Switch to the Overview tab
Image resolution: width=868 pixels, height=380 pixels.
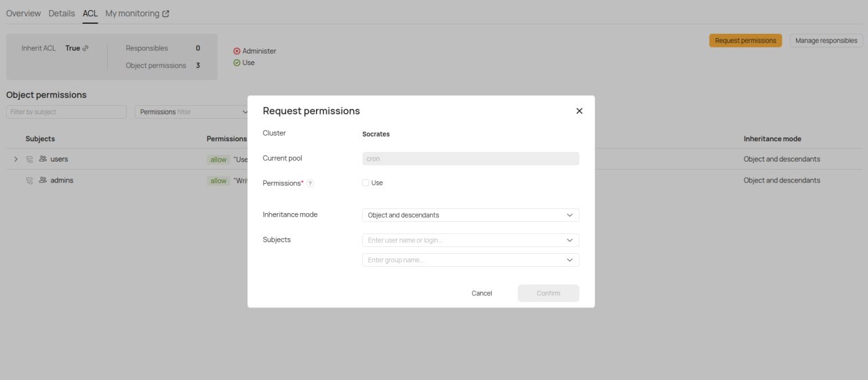tap(23, 14)
